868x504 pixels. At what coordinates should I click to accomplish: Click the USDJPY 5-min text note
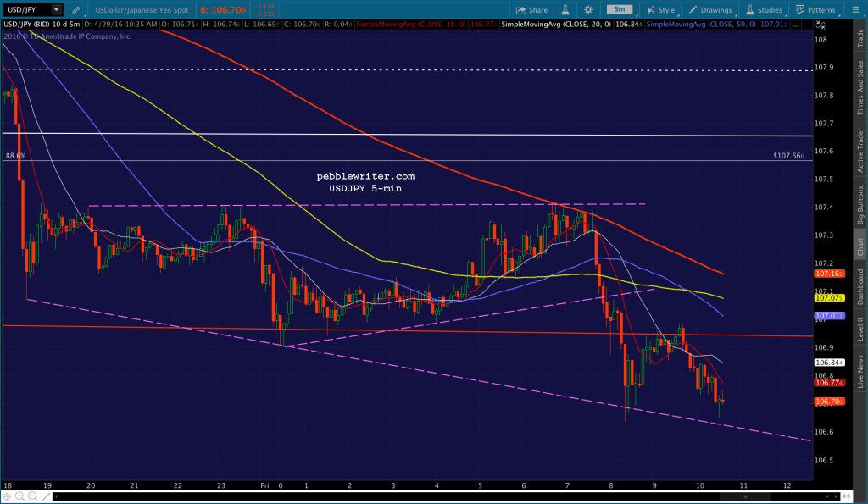(x=365, y=188)
